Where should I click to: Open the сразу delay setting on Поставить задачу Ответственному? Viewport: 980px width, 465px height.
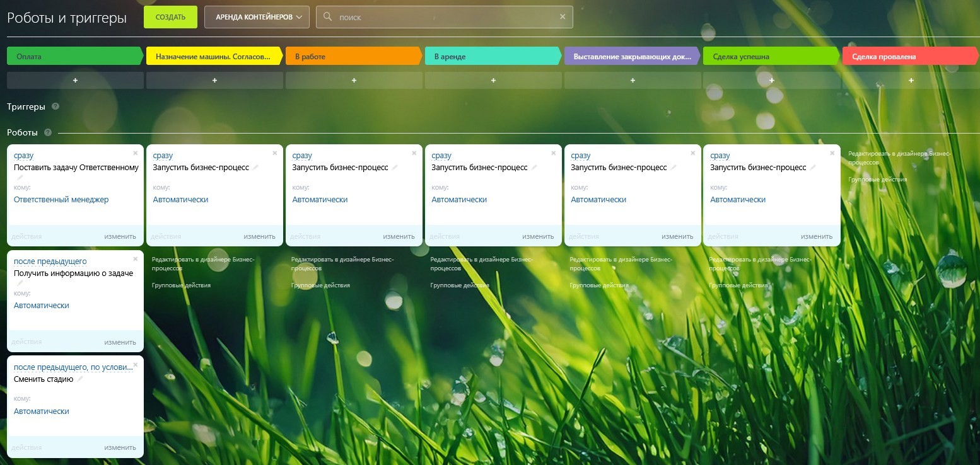click(23, 156)
